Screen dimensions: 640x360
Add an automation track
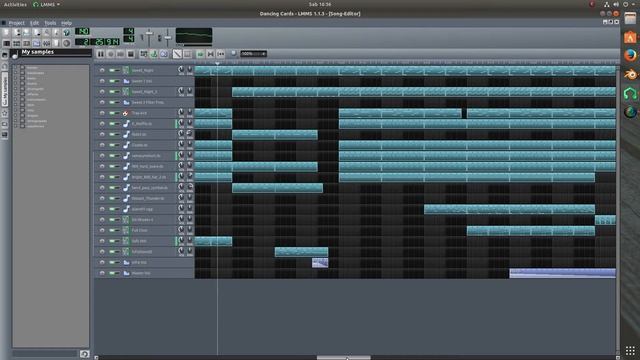coord(164,54)
